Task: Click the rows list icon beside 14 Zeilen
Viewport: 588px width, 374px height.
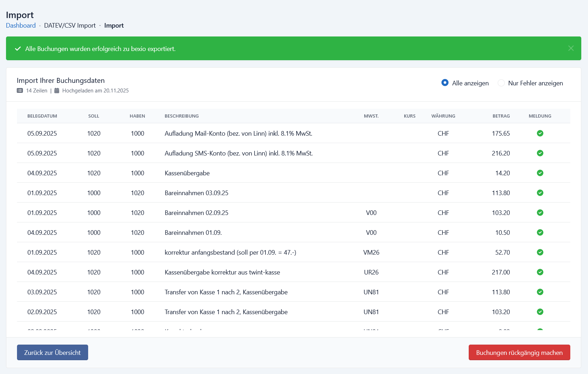Action: [20, 91]
